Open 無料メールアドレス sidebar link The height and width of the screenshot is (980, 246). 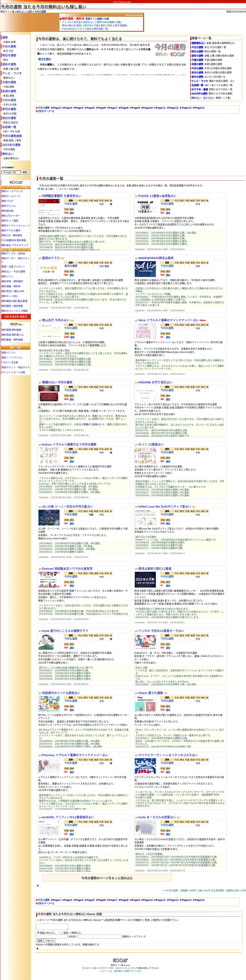tap(12, 191)
